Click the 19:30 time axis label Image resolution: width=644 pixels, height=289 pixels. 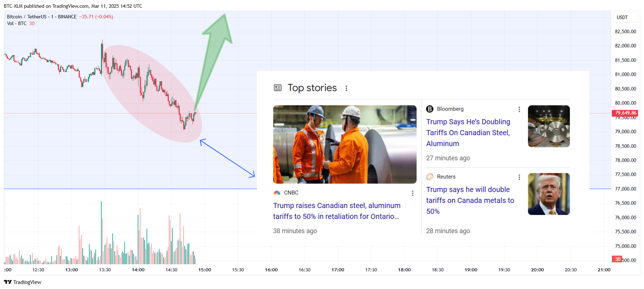point(504,270)
